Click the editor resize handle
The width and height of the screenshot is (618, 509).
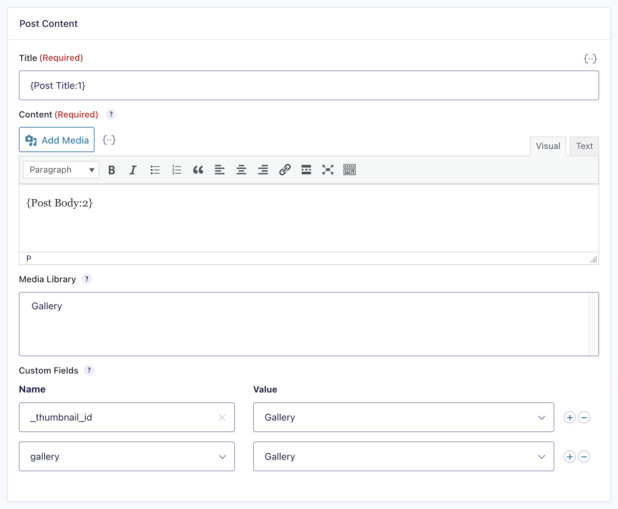click(x=593, y=259)
